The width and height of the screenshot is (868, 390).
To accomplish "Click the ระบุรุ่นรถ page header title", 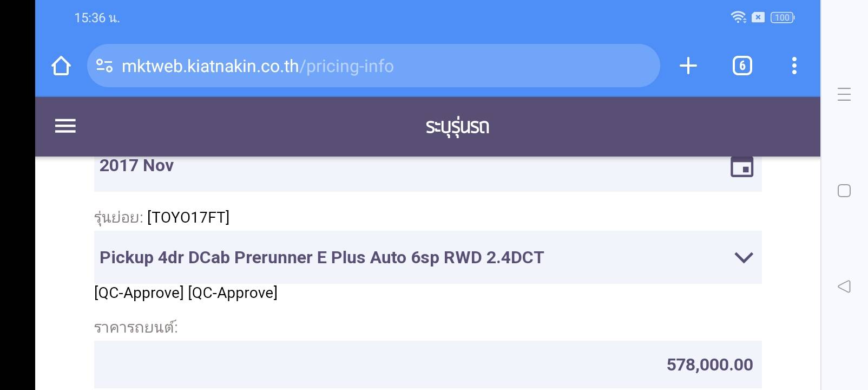I will click(457, 127).
